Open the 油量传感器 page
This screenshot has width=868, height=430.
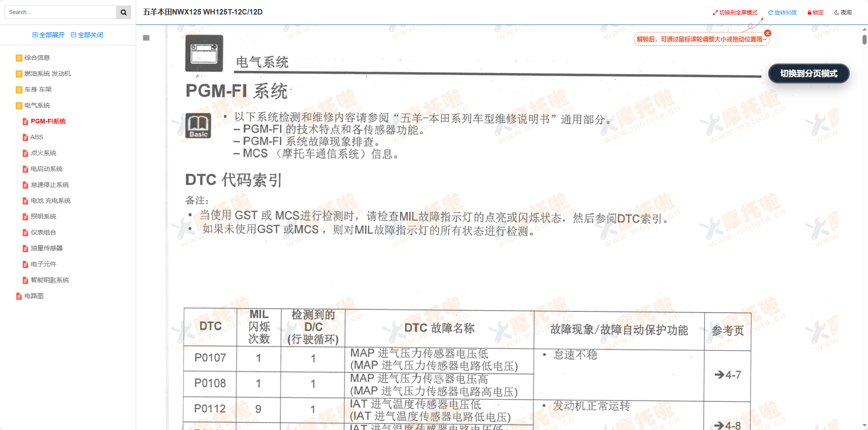point(47,248)
